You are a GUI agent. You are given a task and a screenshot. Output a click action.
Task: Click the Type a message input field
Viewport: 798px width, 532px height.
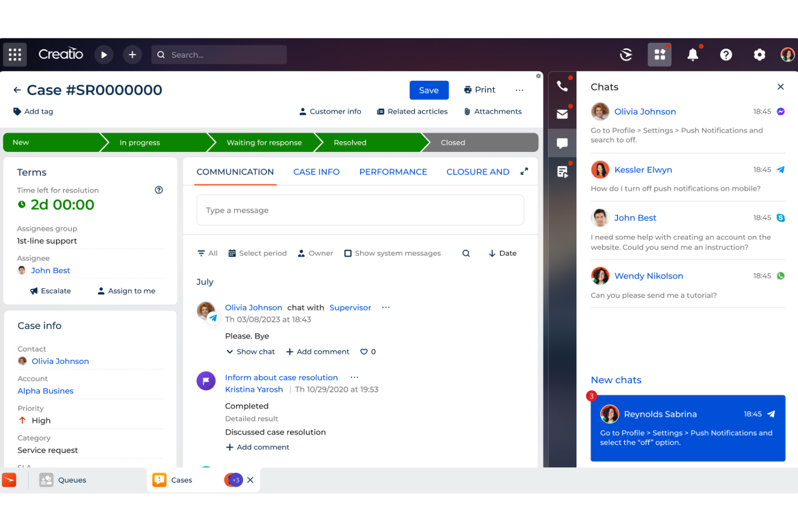pyautogui.click(x=360, y=210)
